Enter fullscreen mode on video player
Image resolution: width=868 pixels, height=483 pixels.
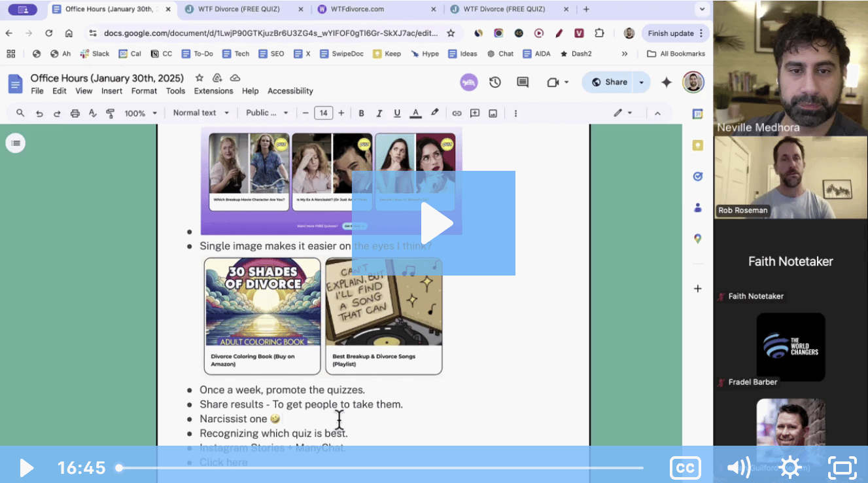(x=842, y=467)
